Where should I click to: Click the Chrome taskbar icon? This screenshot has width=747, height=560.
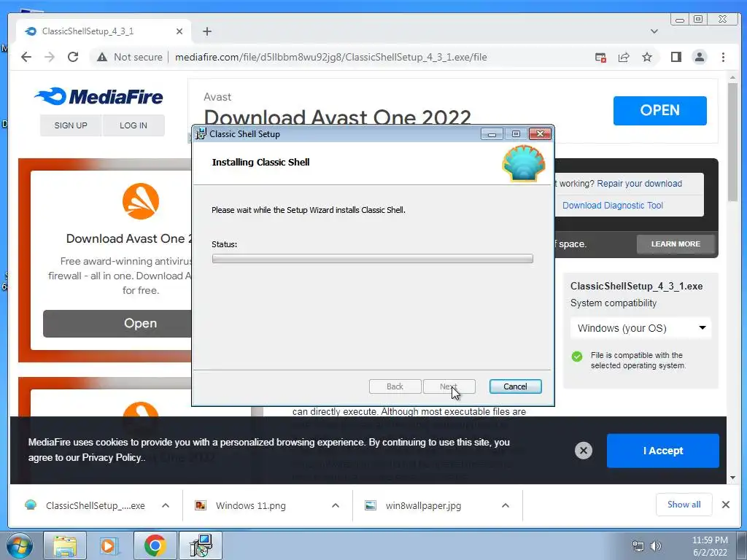click(155, 545)
